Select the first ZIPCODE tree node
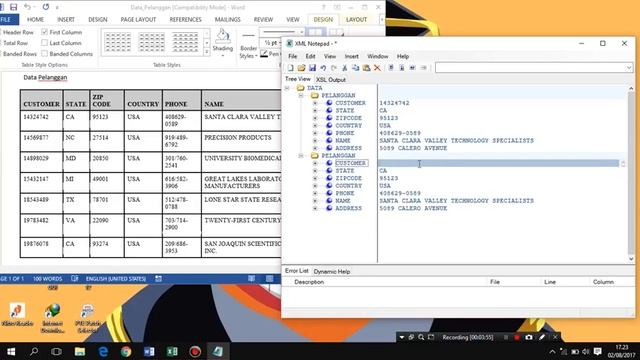The height and width of the screenshot is (360, 640). 349,118
